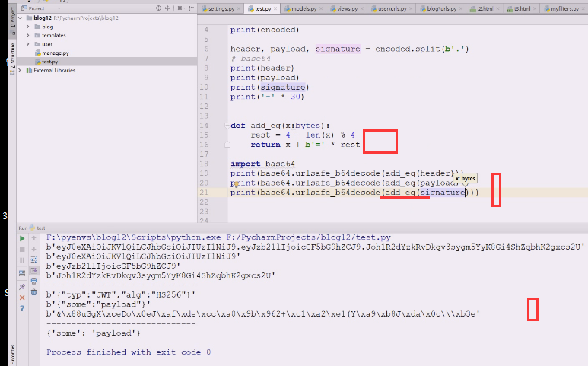Click collapse all icon in Project panel
This screenshot has height=366, width=588.
(x=167, y=8)
